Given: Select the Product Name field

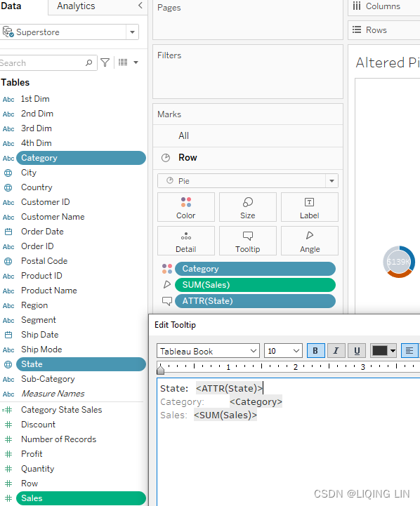Looking at the screenshot, I should point(49,291).
